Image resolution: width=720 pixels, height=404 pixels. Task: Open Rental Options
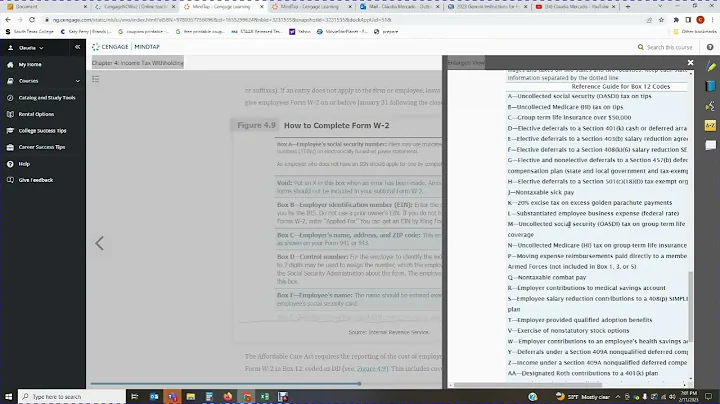pyautogui.click(x=36, y=114)
